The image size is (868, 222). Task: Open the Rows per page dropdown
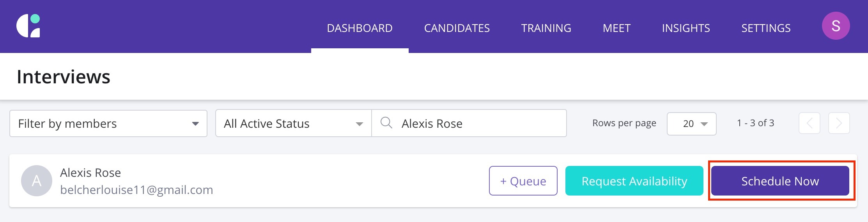[691, 124]
